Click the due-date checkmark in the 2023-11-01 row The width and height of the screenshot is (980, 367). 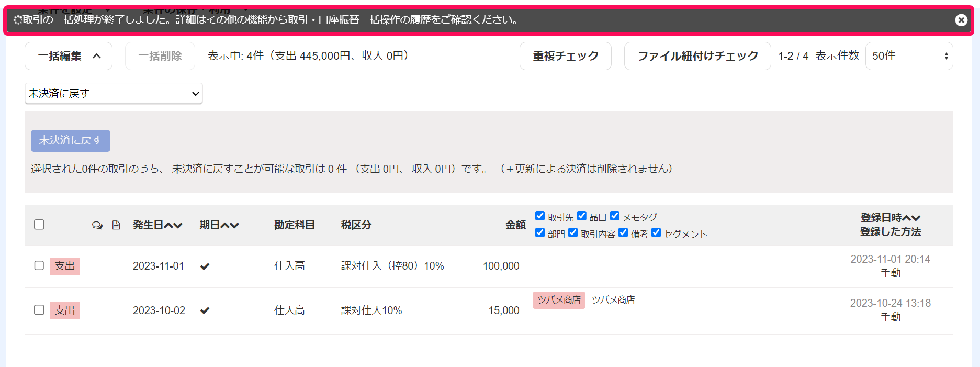(205, 266)
